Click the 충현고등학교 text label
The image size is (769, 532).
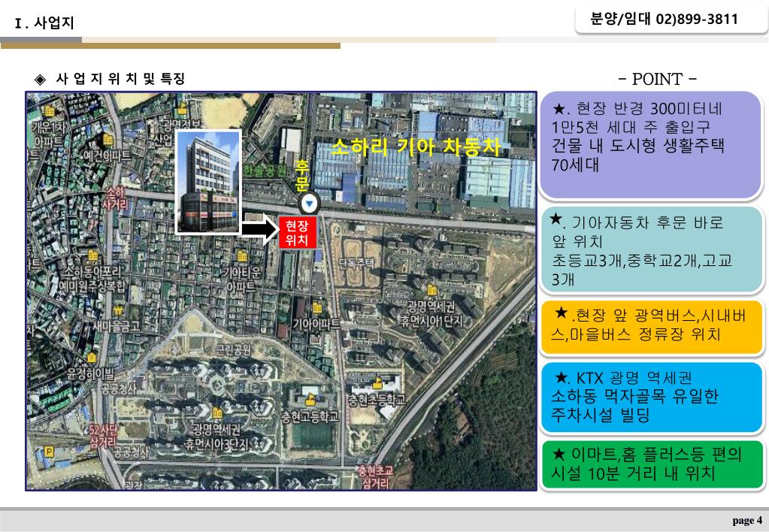click(x=310, y=417)
